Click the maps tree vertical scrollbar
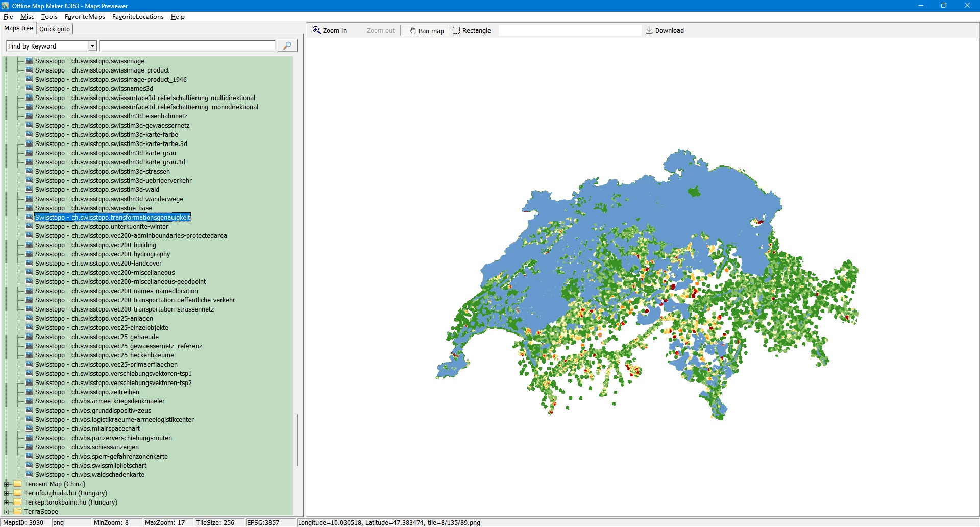This screenshot has height=527, width=980. click(x=297, y=439)
